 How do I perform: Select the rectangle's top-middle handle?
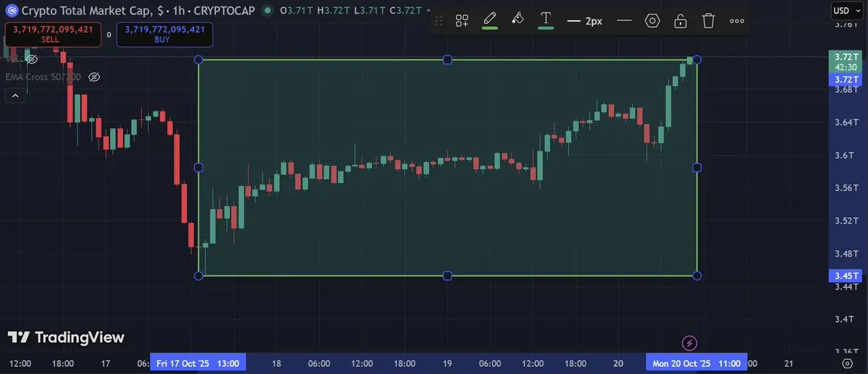[x=447, y=59]
